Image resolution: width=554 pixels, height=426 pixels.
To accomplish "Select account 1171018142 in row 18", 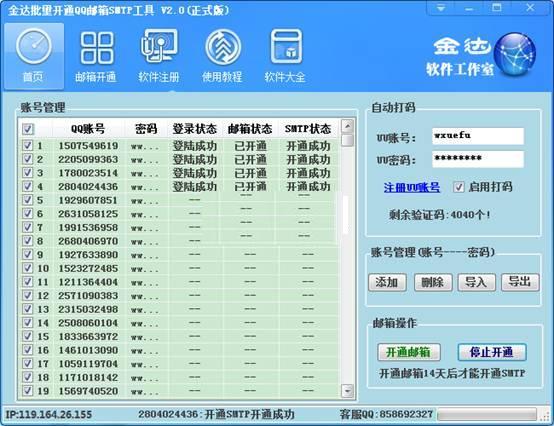I will 88,377.
